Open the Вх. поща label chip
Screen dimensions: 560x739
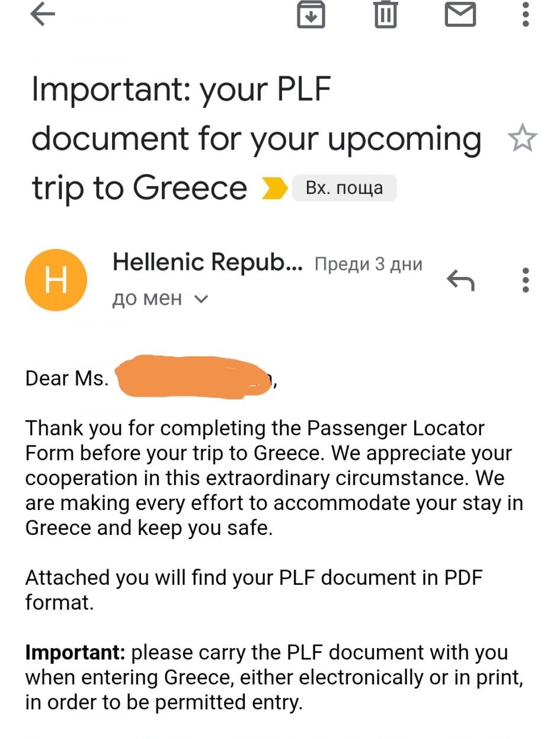coord(344,189)
